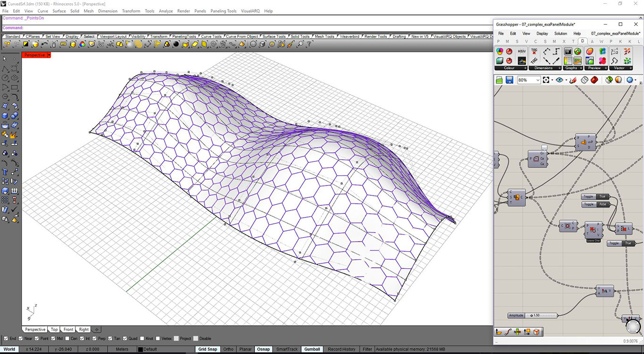Tick the Knot osnap checkbox
644x354 pixels.
click(x=142, y=338)
